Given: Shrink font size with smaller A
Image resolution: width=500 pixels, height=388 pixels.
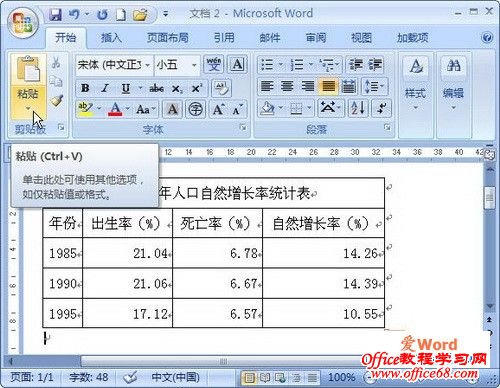Looking at the screenshot, I should tap(238, 109).
